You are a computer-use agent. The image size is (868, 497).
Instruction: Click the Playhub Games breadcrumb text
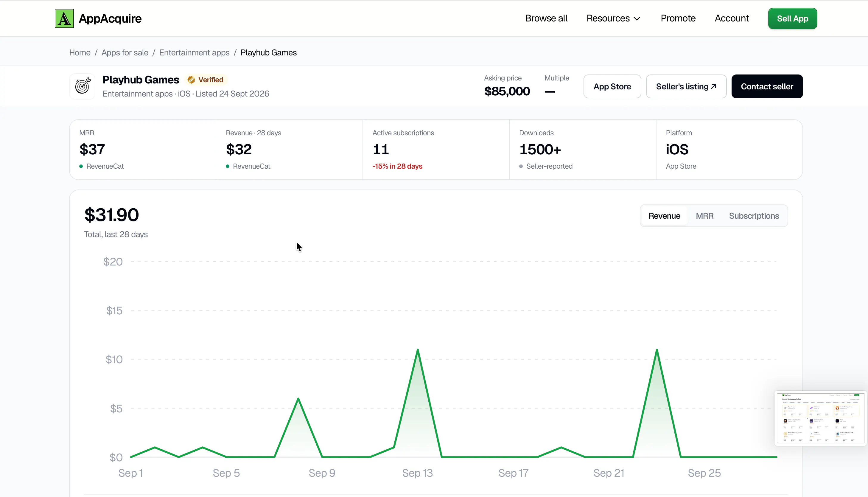click(x=268, y=52)
